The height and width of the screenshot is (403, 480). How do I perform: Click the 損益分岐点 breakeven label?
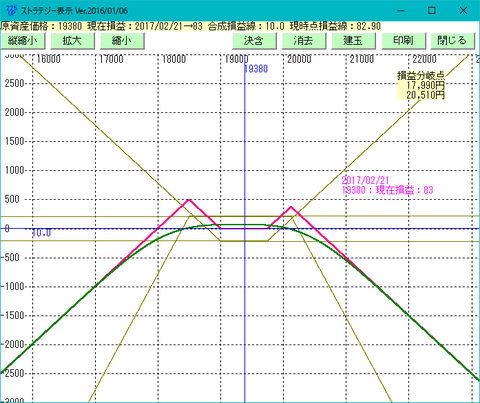421,76
